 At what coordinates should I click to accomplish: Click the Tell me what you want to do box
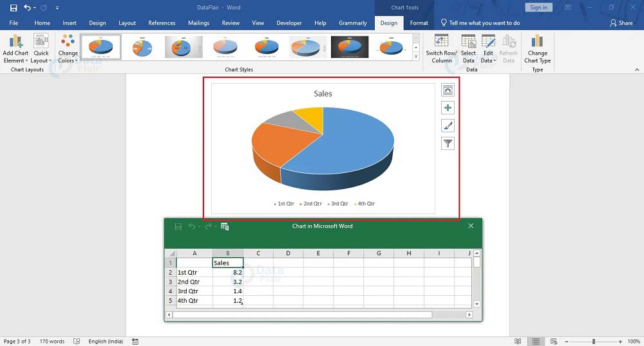480,23
